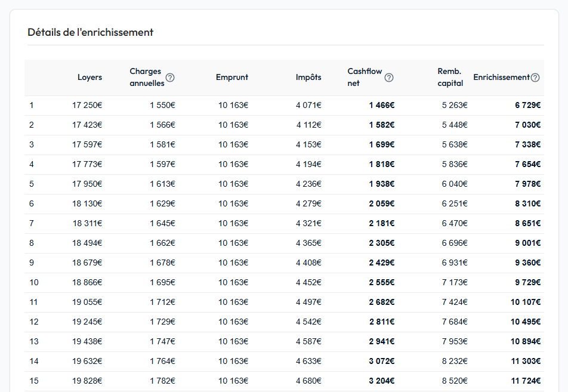Click the Enrichissement header label
Viewport: 568px width, 392px height.
coord(501,78)
